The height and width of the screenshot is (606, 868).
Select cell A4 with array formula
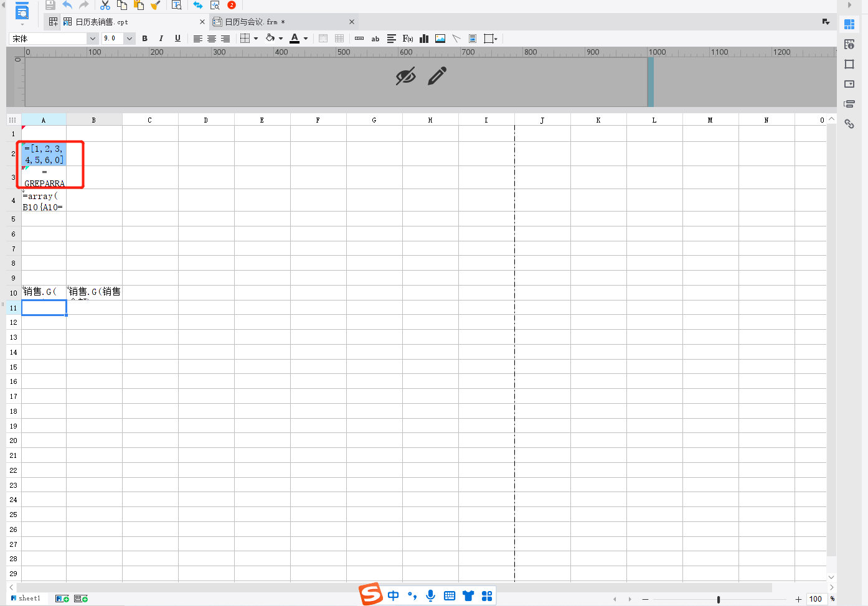[x=44, y=200]
